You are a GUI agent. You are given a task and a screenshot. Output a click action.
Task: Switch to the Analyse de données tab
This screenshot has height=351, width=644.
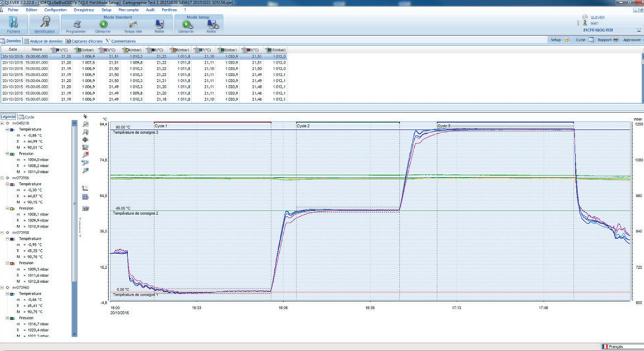[45, 41]
